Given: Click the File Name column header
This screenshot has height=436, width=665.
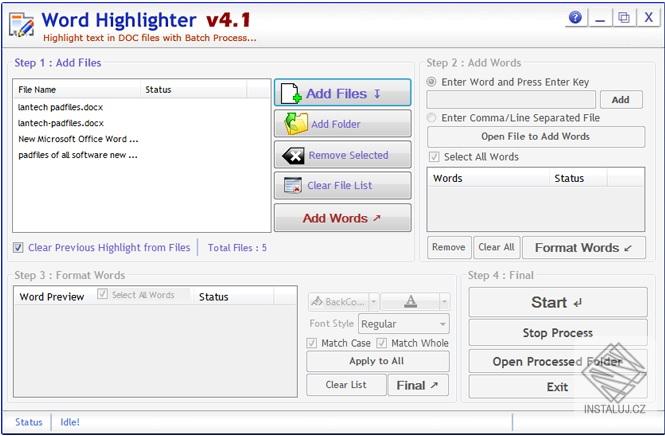Looking at the screenshot, I should 77,89.
